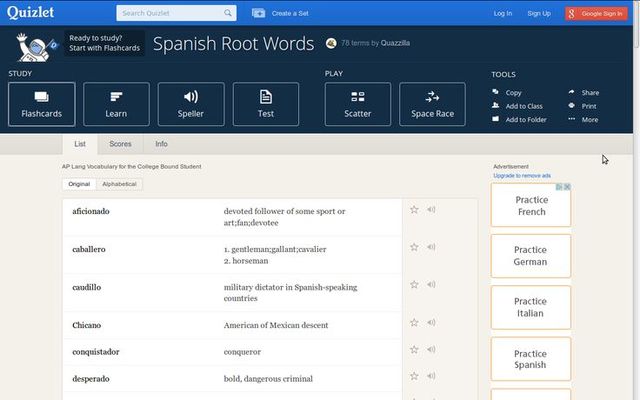This screenshot has height=400, width=640.
Task: Open Learn study mode
Action: coord(116,104)
